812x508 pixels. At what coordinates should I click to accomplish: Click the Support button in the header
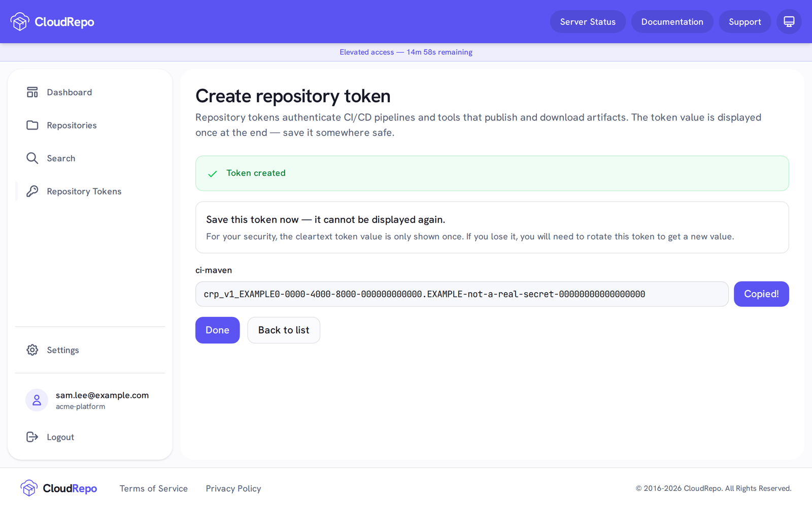tap(745, 22)
